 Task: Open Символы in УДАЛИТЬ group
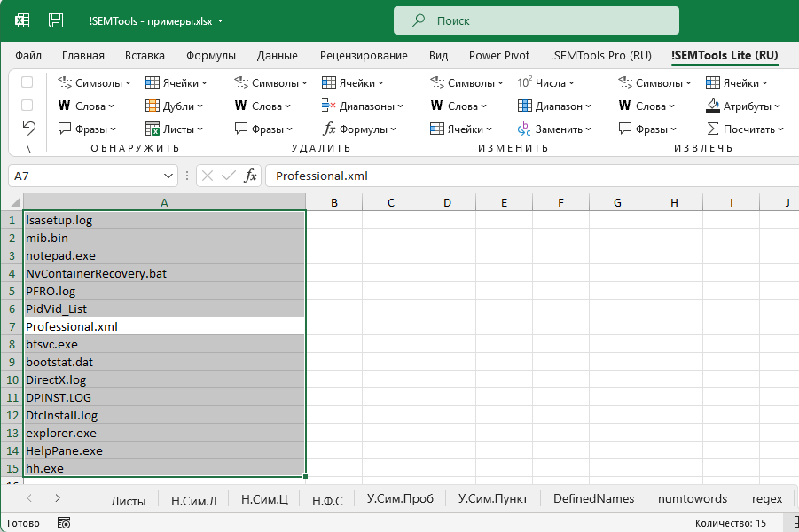click(x=270, y=82)
